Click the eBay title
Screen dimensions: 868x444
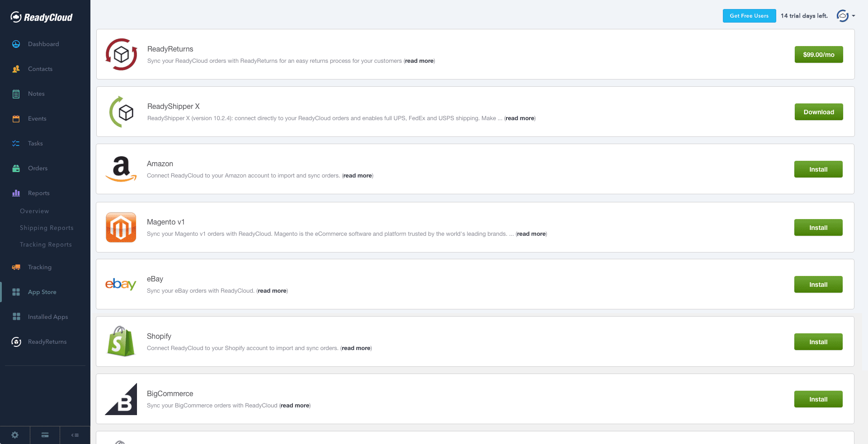(x=155, y=279)
